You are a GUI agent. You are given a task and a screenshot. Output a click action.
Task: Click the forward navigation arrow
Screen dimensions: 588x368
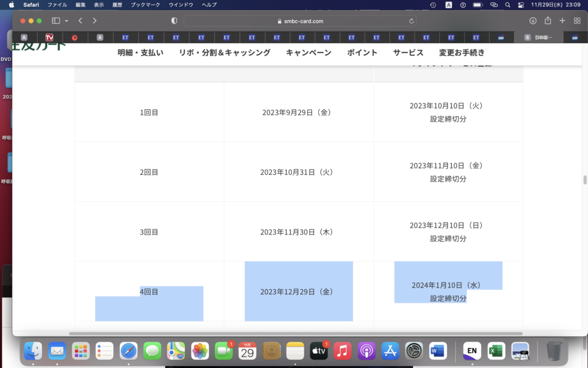pos(95,21)
